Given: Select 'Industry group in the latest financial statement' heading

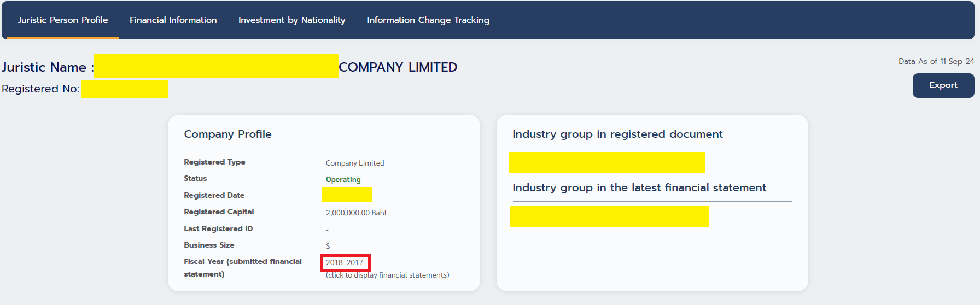Looking at the screenshot, I should (x=639, y=187).
